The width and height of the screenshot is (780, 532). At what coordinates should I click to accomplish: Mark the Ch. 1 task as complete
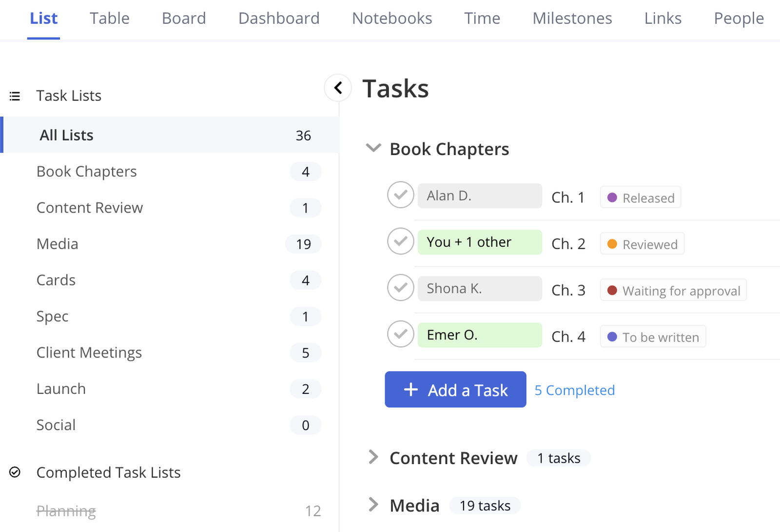pos(400,195)
